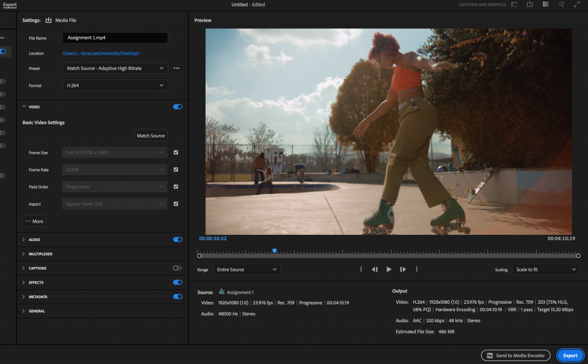Step forward one frame in preview
This screenshot has width=588, height=364.
[403, 269]
